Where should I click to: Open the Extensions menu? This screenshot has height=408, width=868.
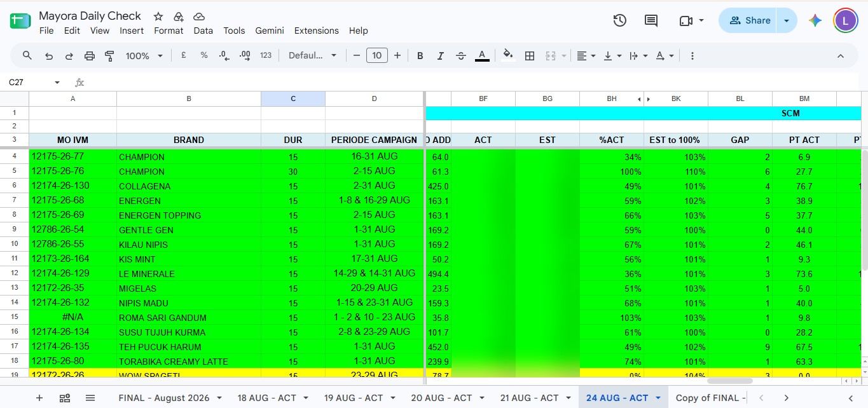(x=317, y=31)
